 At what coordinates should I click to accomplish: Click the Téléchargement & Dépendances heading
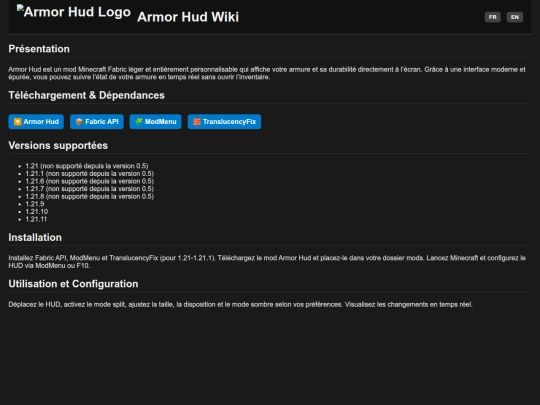tap(86, 95)
